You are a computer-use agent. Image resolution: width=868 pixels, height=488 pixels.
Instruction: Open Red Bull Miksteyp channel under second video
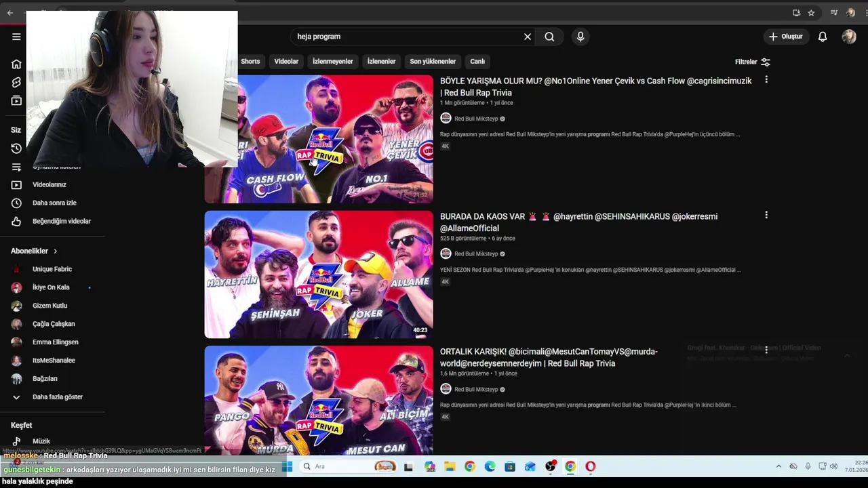pyautogui.click(x=476, y=253)
